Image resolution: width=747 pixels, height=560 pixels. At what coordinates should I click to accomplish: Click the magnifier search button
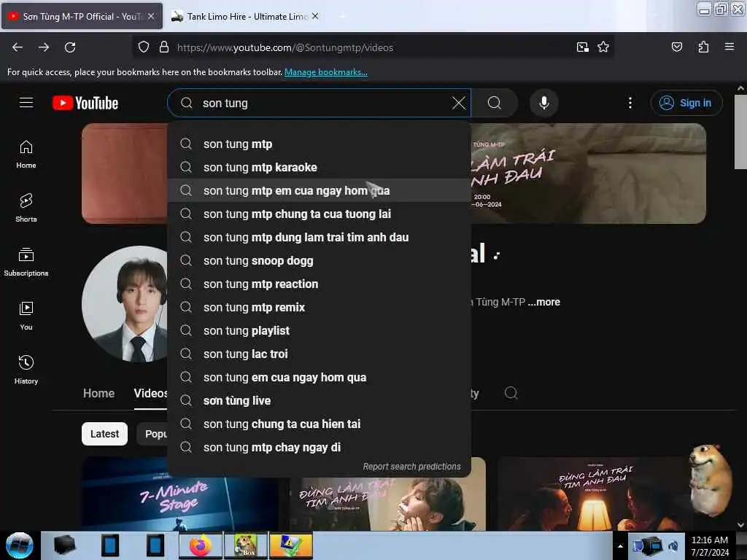[495, 103]
